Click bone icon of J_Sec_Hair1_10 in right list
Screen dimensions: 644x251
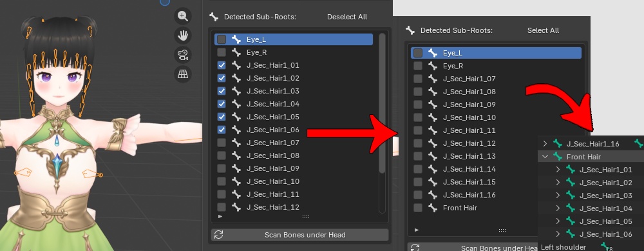coord(433,117)
